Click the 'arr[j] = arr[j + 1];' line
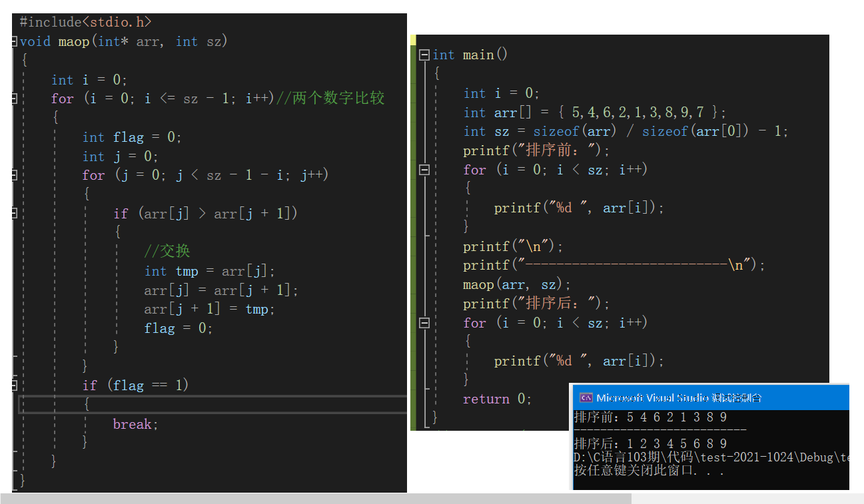 point(221,290)
